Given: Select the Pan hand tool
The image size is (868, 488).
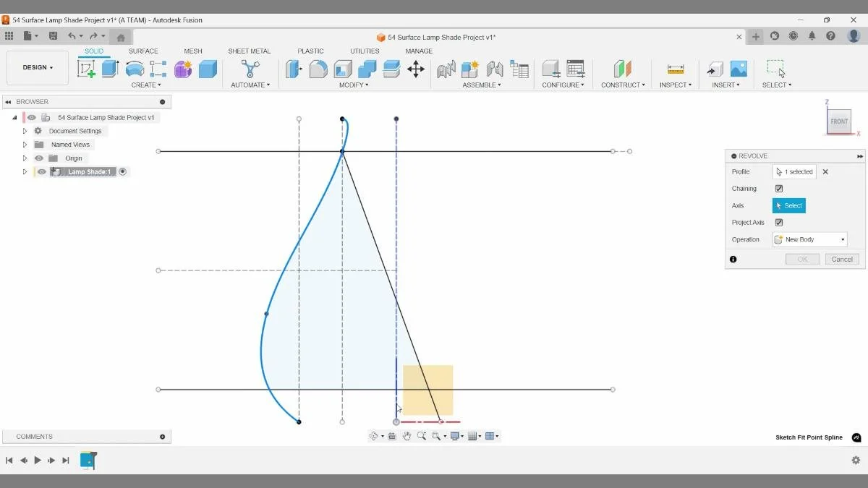Looking at the screenshot, I should [x=407, y=436].
